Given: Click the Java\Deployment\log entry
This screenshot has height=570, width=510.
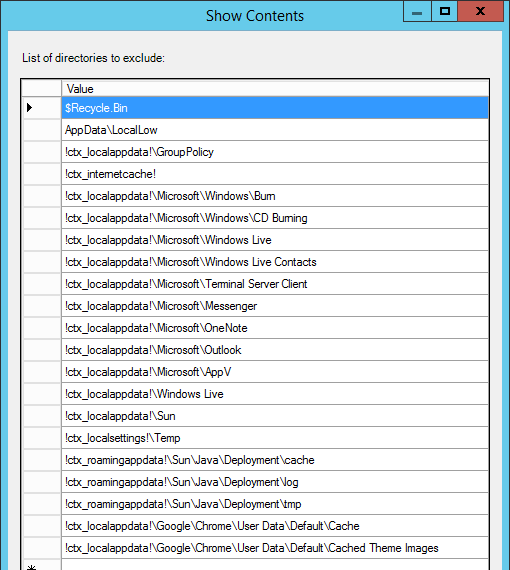Looking at the screenshot, I should click(275, 482).
